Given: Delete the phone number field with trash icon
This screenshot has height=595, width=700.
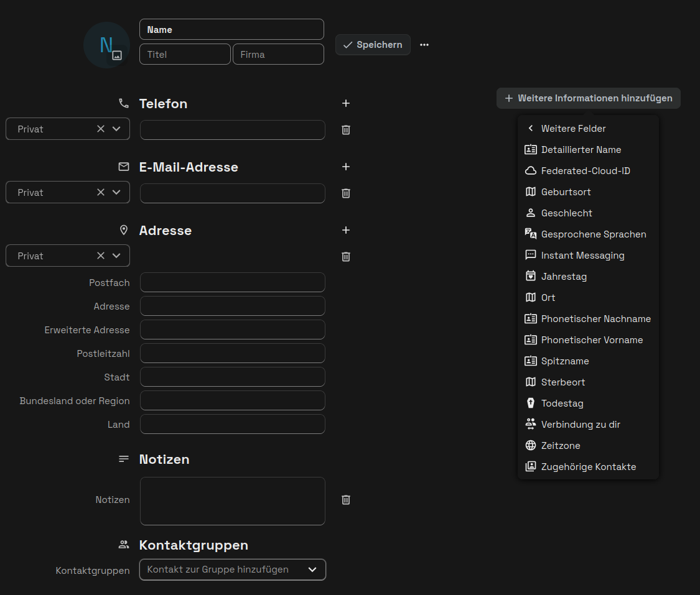Looking at the screenshot, I should 346,130.
